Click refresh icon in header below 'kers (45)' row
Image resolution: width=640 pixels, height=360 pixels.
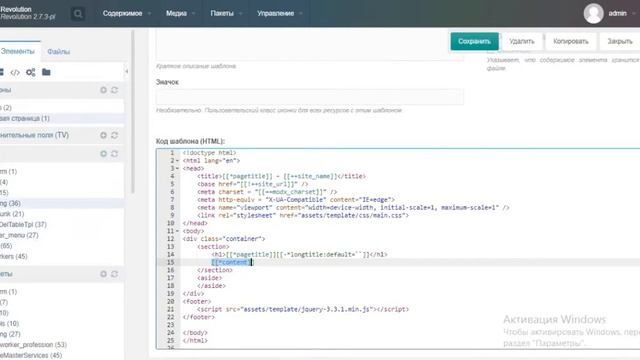(x=114, y=274)
